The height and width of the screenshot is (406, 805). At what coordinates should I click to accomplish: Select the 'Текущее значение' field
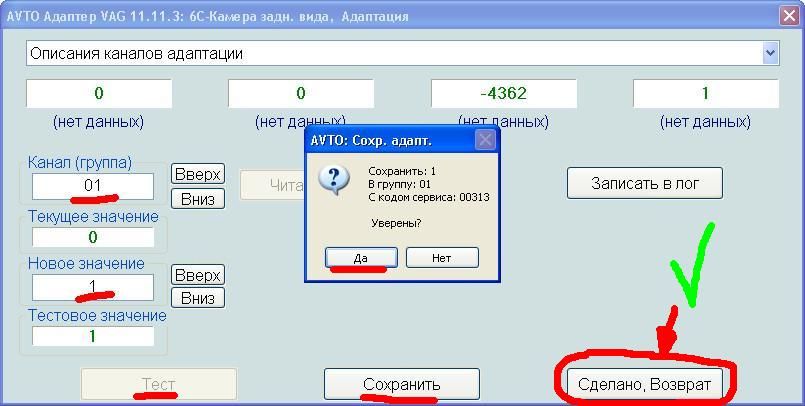(x=93, y=238)
